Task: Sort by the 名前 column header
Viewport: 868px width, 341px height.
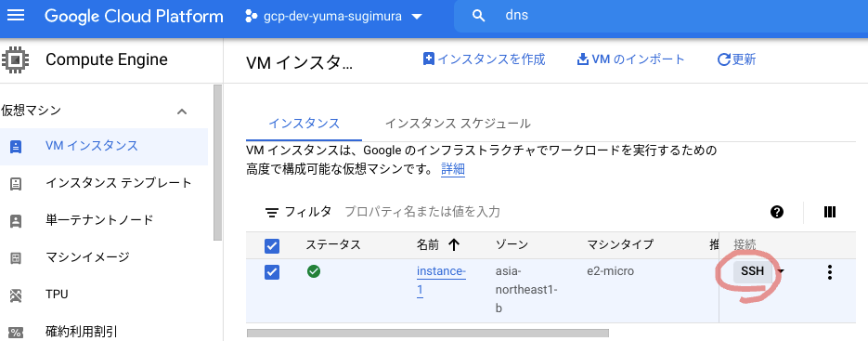Action: click(x=428, y=244)
